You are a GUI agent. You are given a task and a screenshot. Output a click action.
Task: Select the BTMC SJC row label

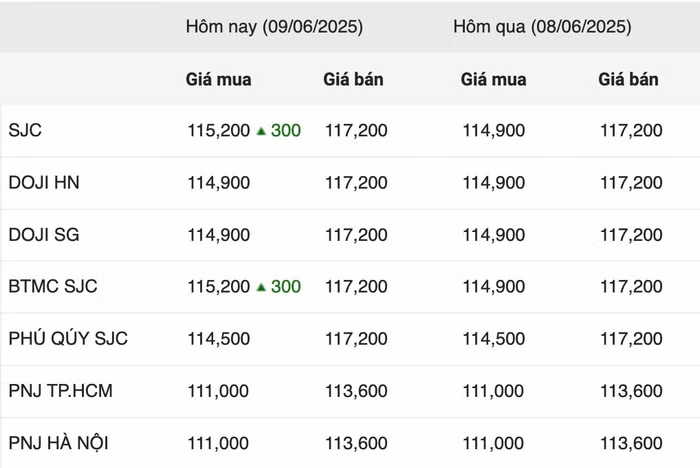(x=53, y=287)
